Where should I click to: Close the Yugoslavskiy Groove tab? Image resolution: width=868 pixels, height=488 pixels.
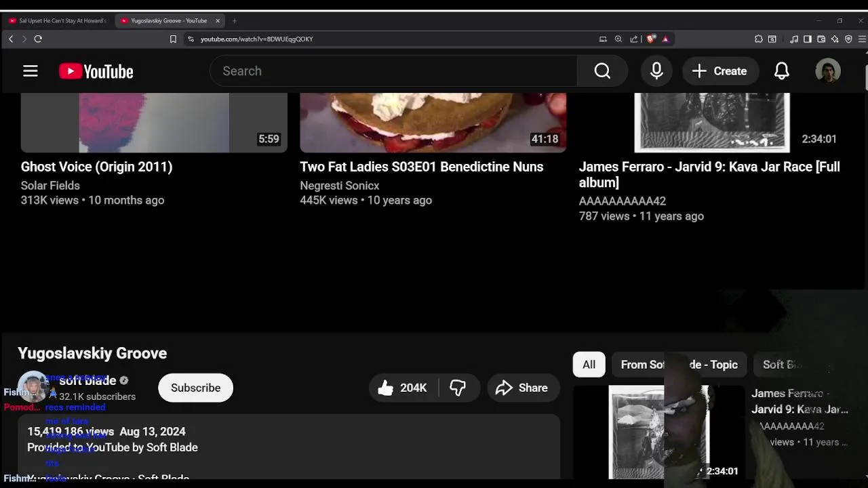pos(218,21)
